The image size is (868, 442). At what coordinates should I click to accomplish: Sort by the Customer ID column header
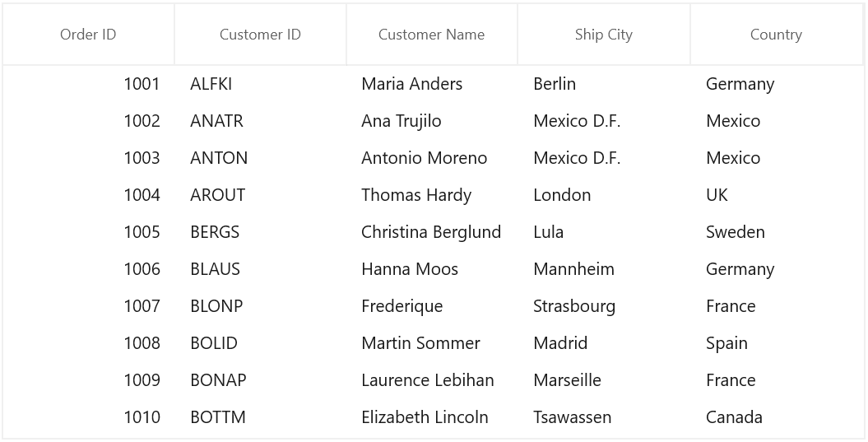(260, 35)
